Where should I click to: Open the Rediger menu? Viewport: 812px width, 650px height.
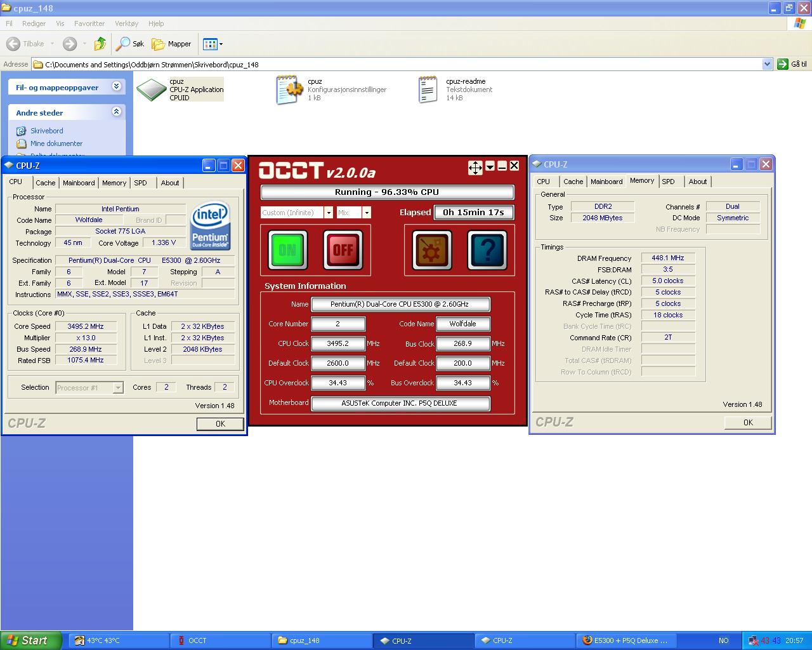34,23
